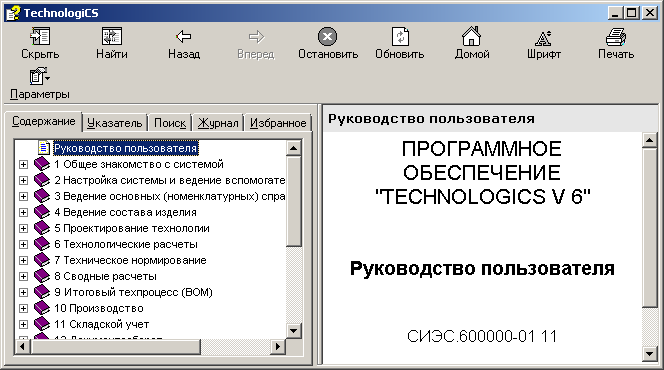Expand the 7 Техническое нормирование node
Image resolution: width=664 pixels, height=370 pixels.
coord(23,260)
